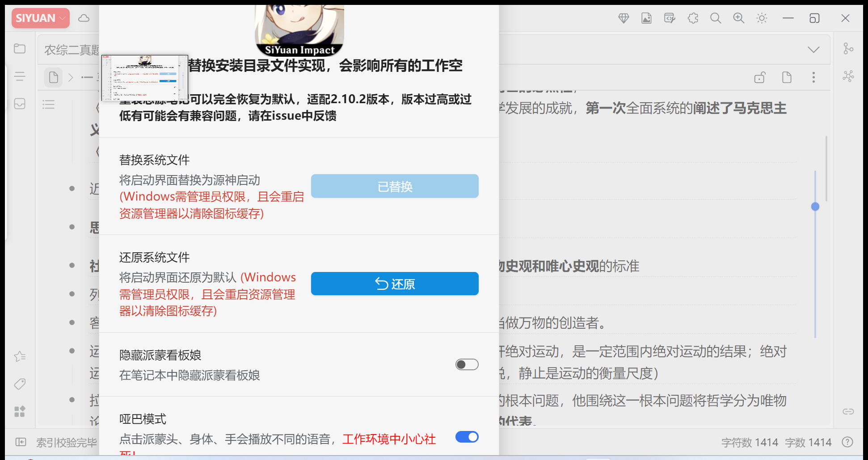The width and height of the screenshot is (868, 460).
Task: Toggle the document lock icon
Action: coord(760,77)
